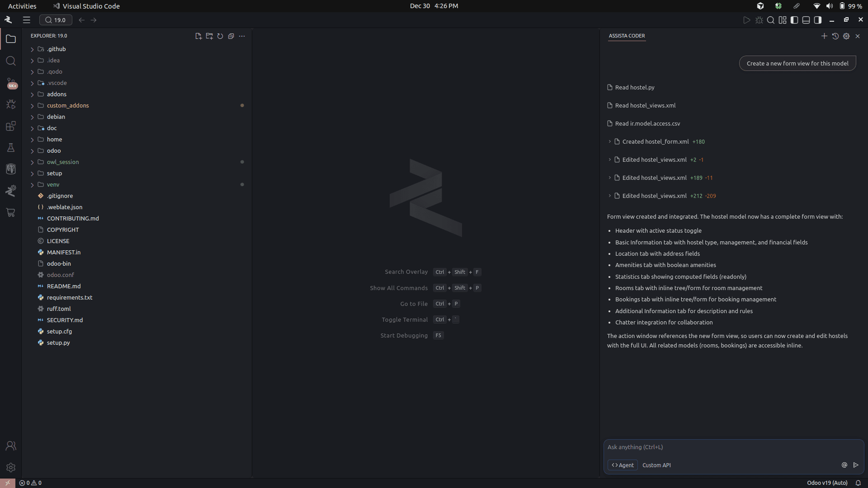Open the Search view in activity bar
Image resolution: width=868 pixels, height=488 pixels.
(x=11, y=61)
